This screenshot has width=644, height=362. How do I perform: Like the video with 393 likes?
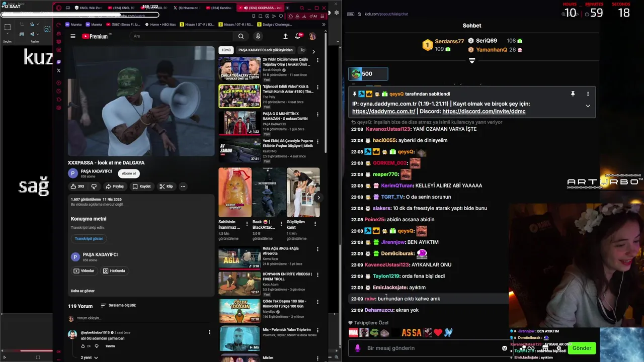tap(77, 187)
